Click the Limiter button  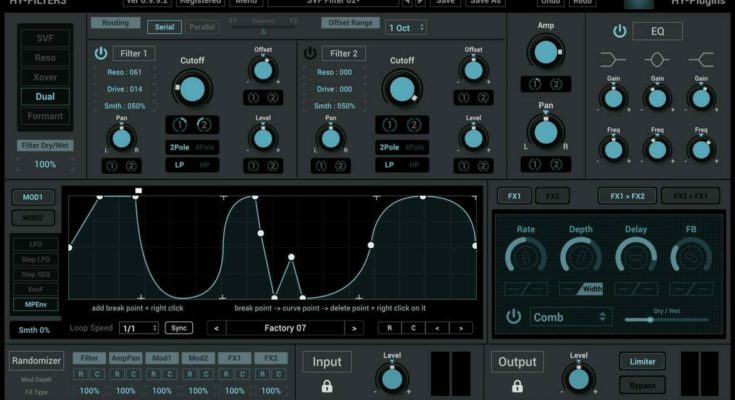(642, 361)
